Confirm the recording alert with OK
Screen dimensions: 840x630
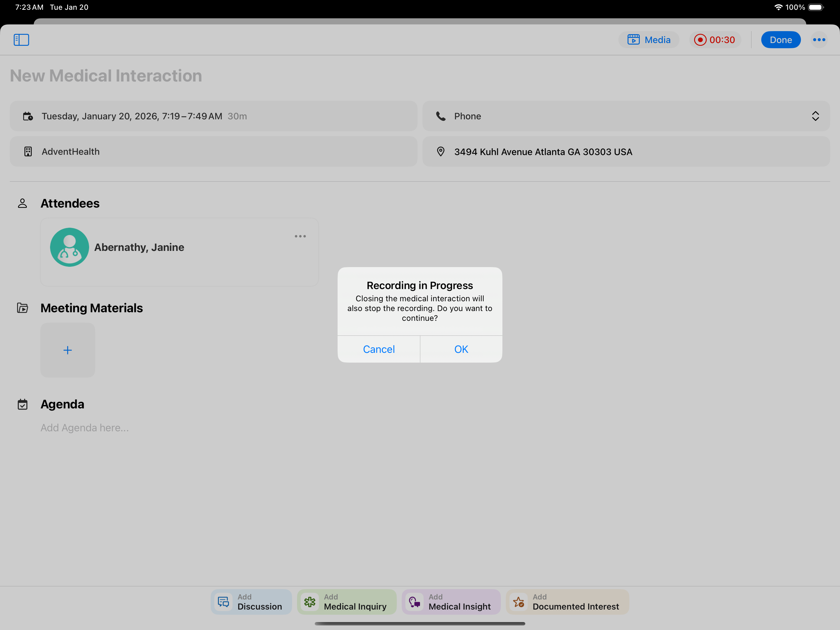point(461,349)
